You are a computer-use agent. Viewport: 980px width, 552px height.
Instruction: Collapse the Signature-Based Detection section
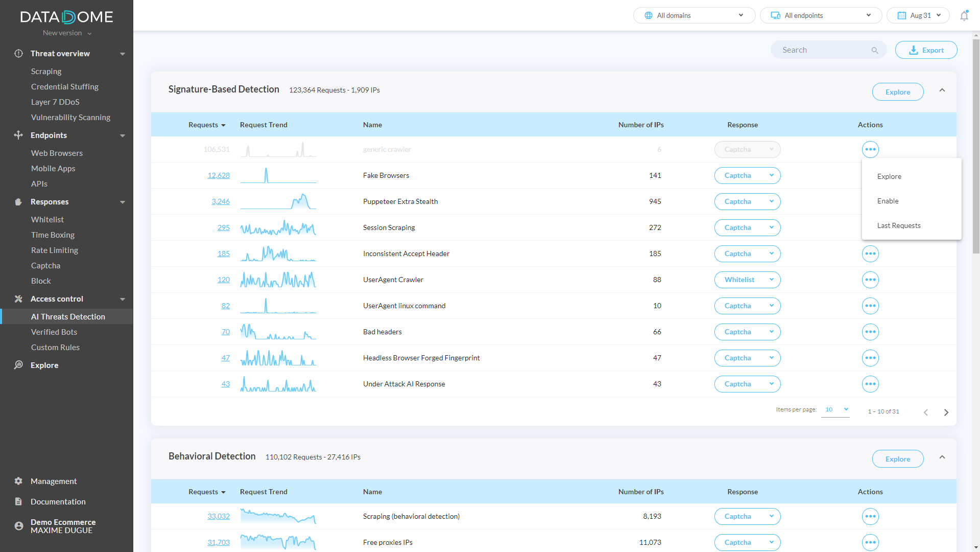[x=942, y=90]
